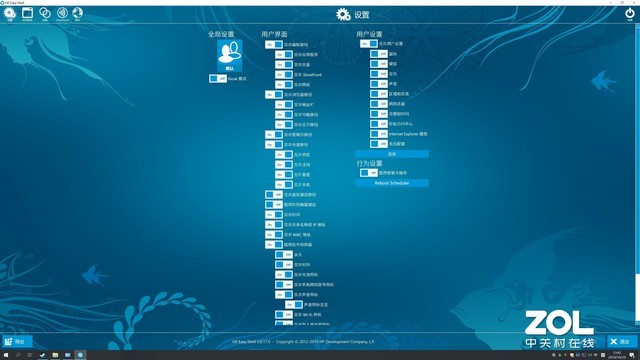This screenshot has width=640, height=360.
Task: Open the Windows Start menu
Action: coord(6,355)
